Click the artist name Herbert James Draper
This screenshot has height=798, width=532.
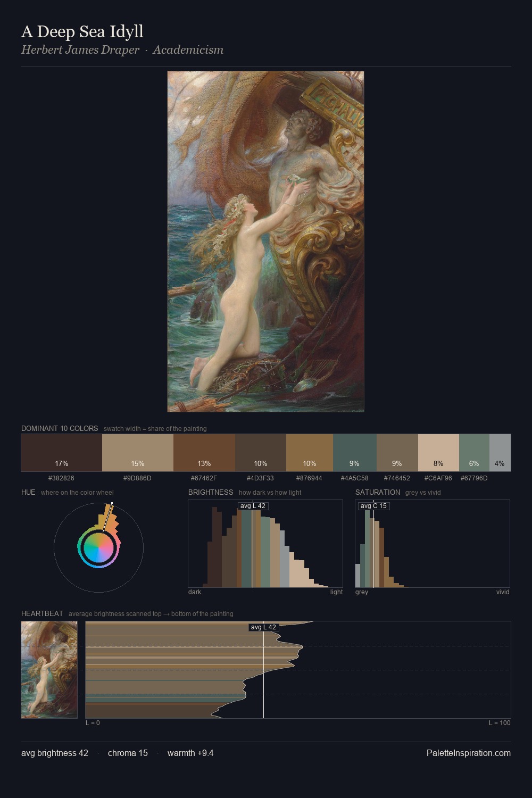pos(80,50)
